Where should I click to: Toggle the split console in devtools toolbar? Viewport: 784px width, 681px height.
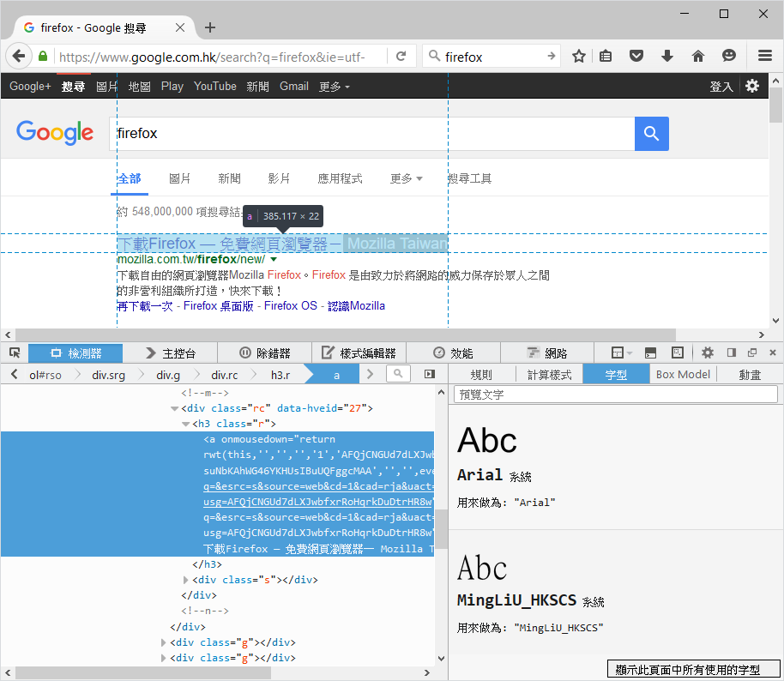click(651, 353)
